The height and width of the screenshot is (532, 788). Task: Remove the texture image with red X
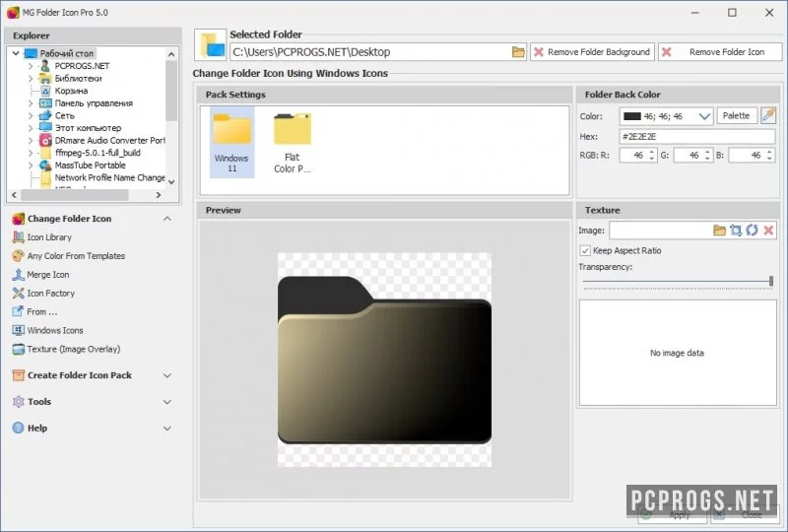pyautogui.click(x=768, y=231)
